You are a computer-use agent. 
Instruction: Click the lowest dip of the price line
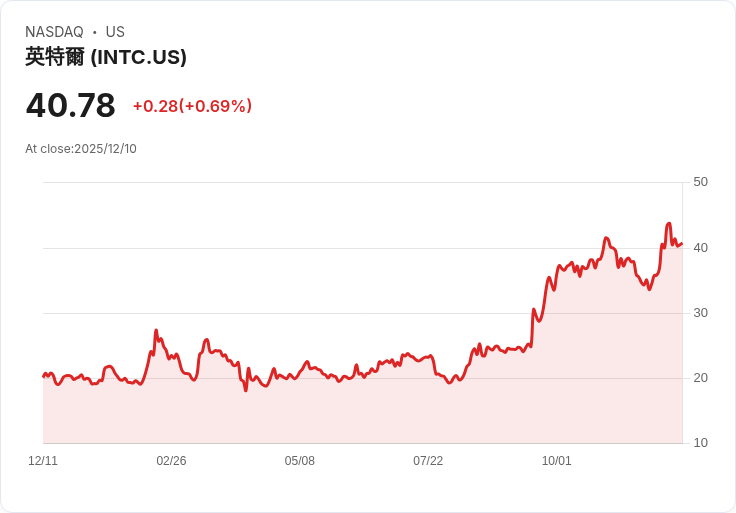(245, 390)
